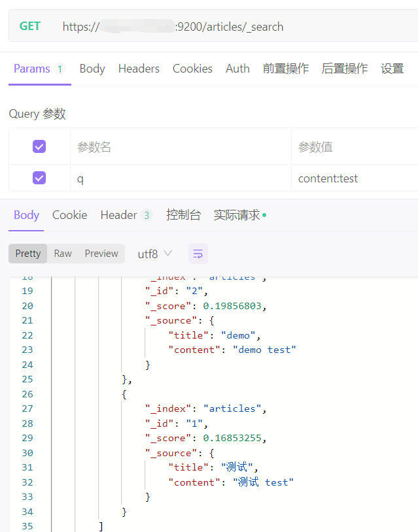Viewport: 418px width, 532px height.
Task: Switch response view to Raw
Action: tap(63, 254)
